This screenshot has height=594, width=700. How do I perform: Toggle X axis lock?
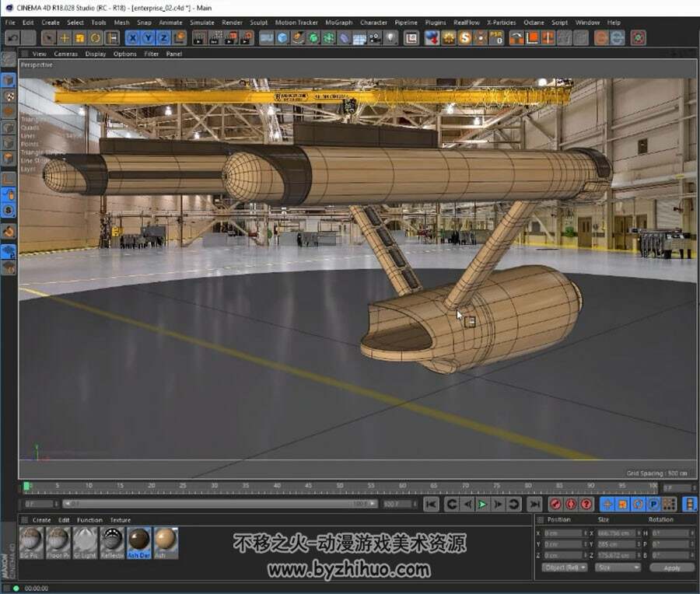(132, 38)
